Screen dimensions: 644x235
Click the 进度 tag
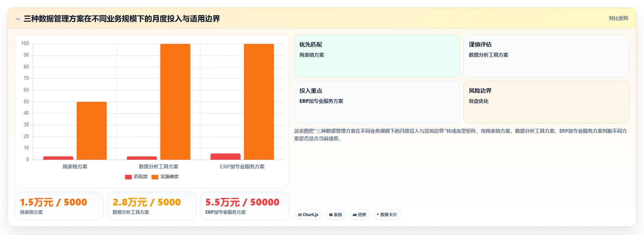click(x=359, y=215)
